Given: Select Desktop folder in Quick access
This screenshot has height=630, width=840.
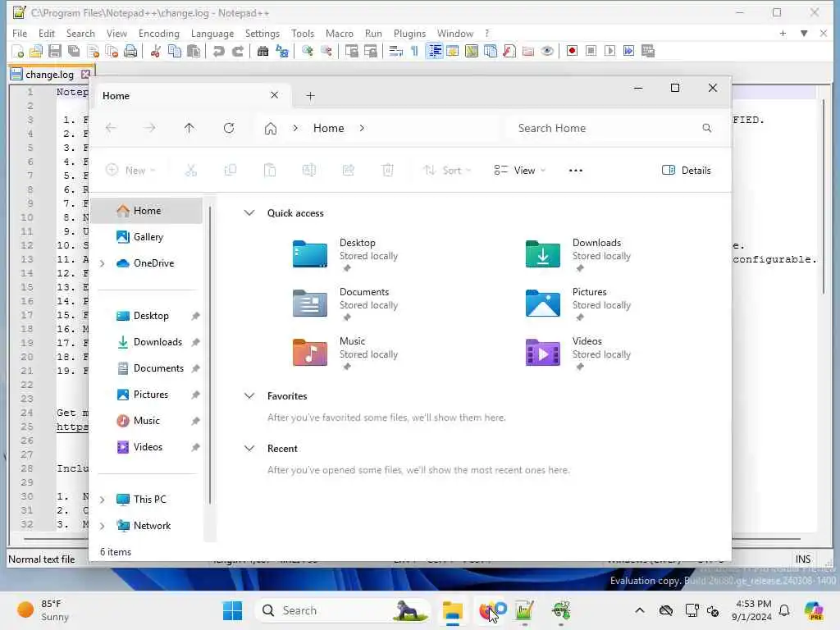Looking at the screenshot, I should (345, 254).
